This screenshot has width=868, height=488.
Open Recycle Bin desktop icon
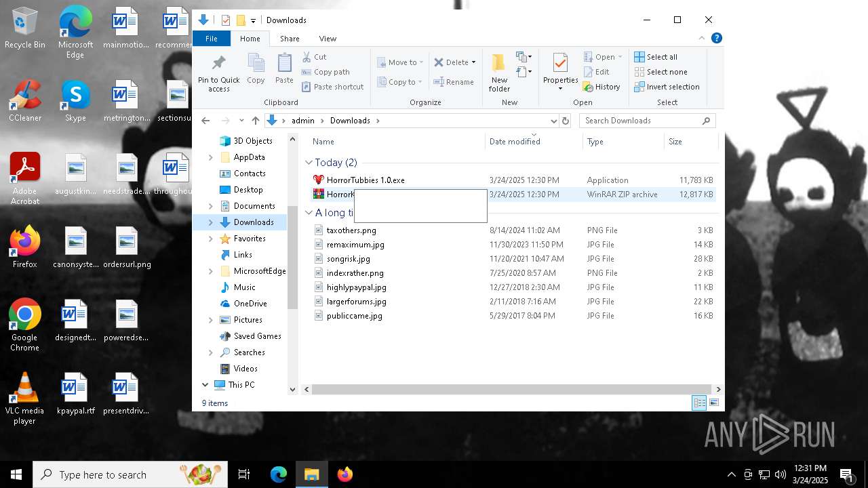point(25,28)
